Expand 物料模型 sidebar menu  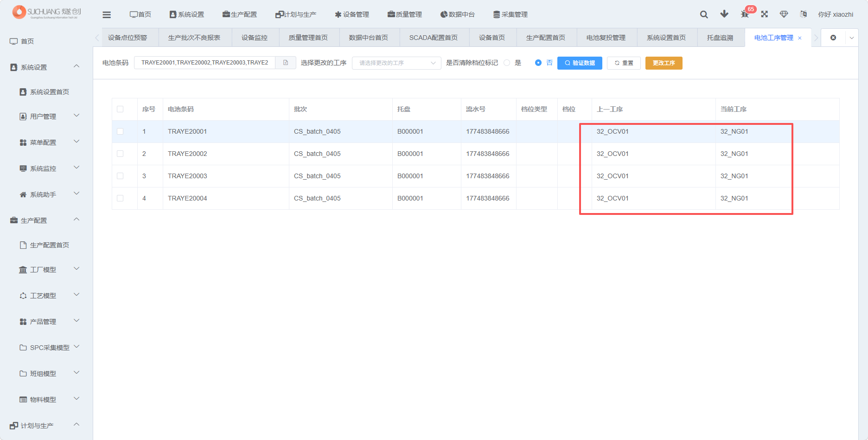77,399
